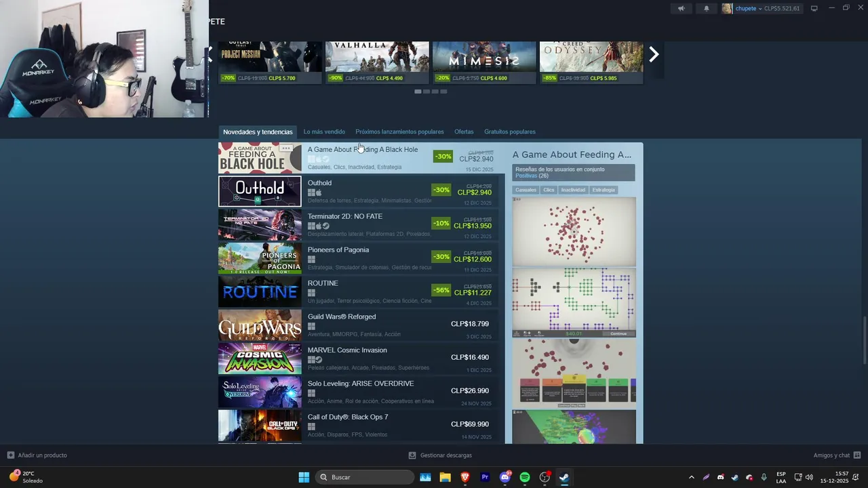
Task: Open Odyssey carousel game card
Action: (x=591, y=62)
